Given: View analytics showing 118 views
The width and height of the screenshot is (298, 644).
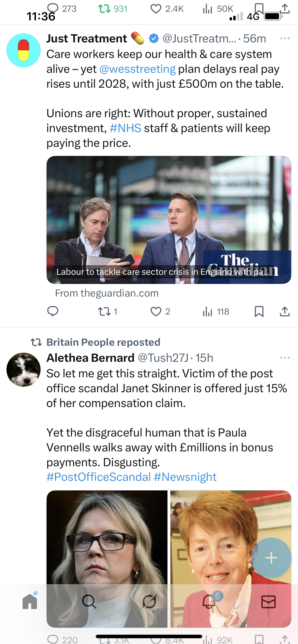Looking at the screenshot, I should (x=216, y=311).
